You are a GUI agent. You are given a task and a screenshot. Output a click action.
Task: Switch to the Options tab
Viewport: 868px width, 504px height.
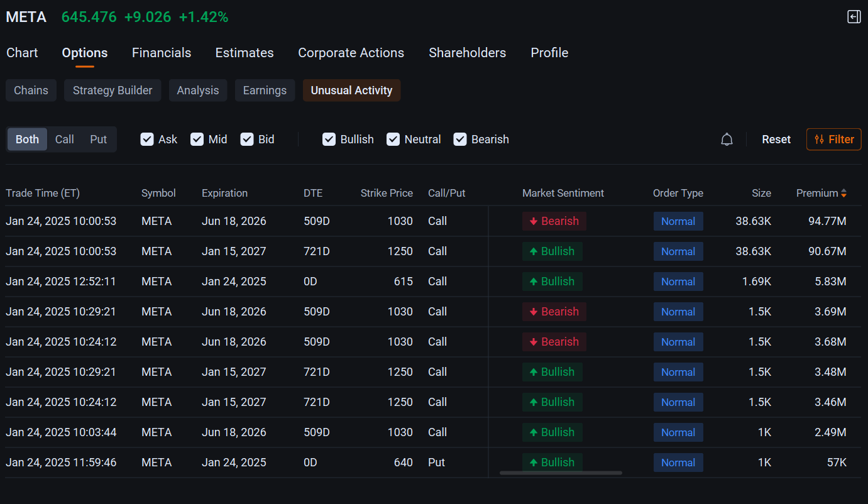tap(85, 53)
